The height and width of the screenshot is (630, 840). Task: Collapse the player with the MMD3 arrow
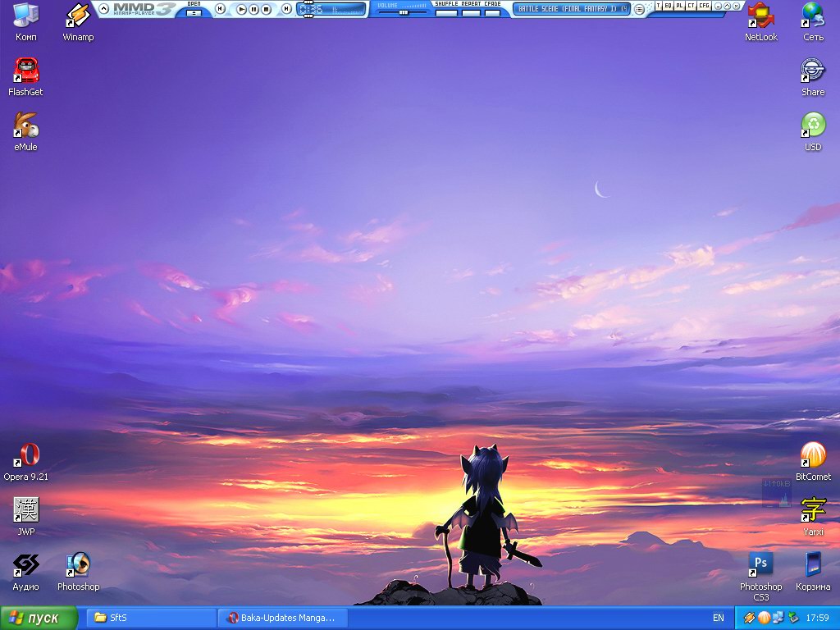coord(104,9)
